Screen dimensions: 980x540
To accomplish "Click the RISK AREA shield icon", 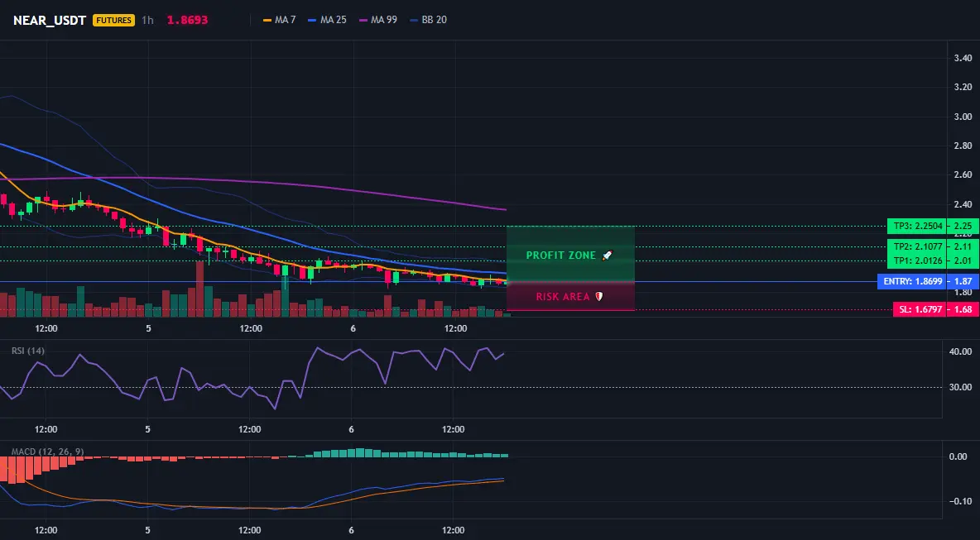I will 598,297.
